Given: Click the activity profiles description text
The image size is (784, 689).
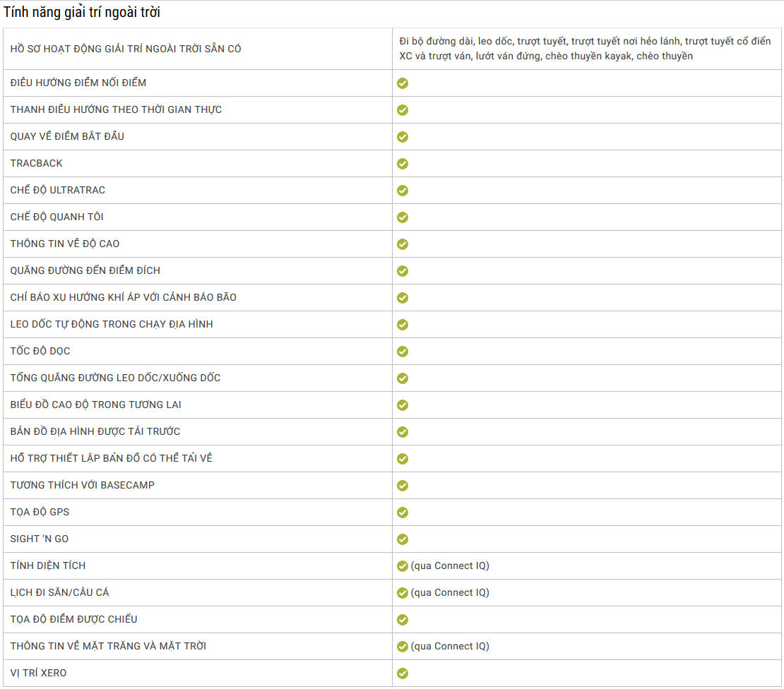Looking at the screenshot, I should pos(585,49).
